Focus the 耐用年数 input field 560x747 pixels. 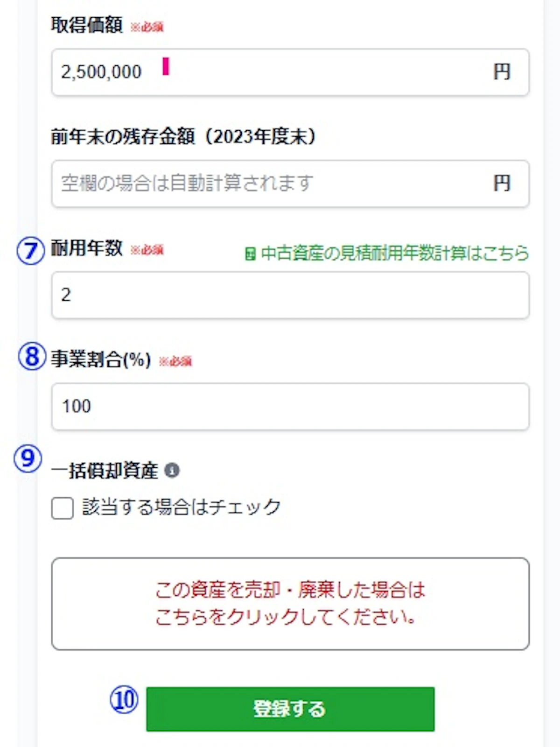click(290, 296)
